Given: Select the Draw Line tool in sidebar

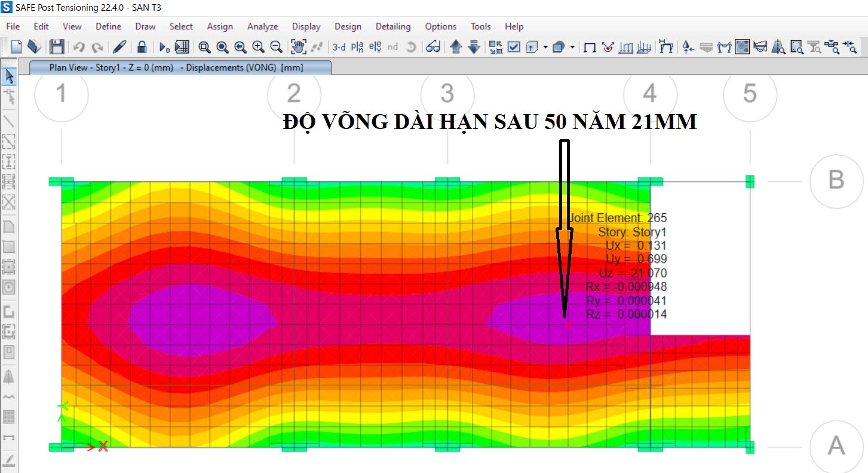Looking at the screenshot, I should pos(9,121).
